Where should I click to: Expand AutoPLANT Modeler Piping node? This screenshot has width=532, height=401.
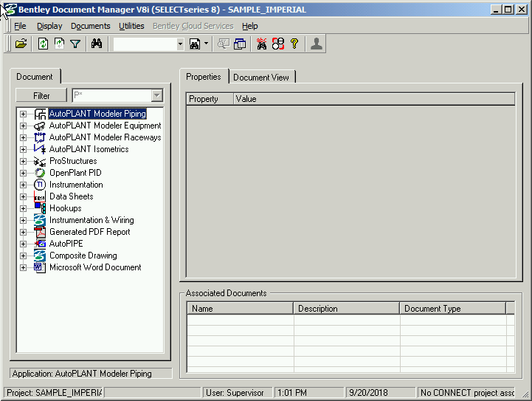[x=23, y=114]
